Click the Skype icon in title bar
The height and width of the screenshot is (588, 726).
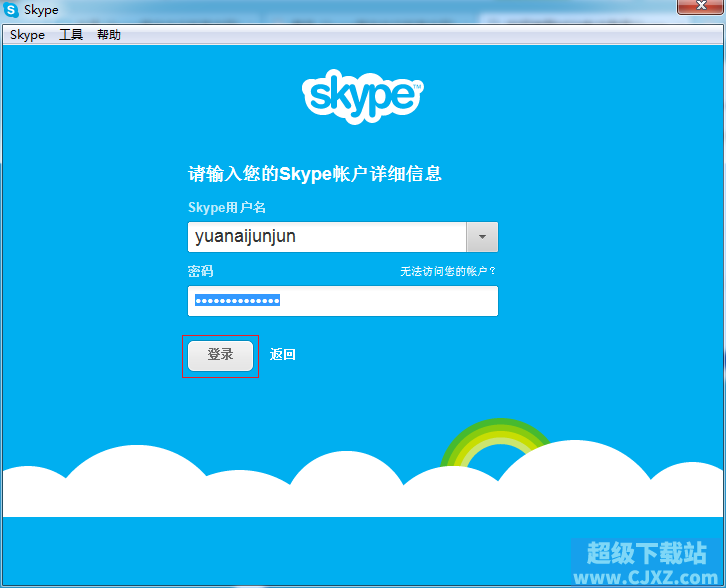11,9
